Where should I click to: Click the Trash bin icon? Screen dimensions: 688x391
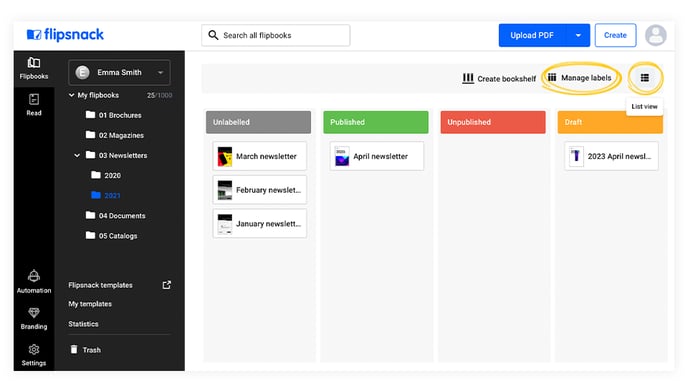pos(74,349)
